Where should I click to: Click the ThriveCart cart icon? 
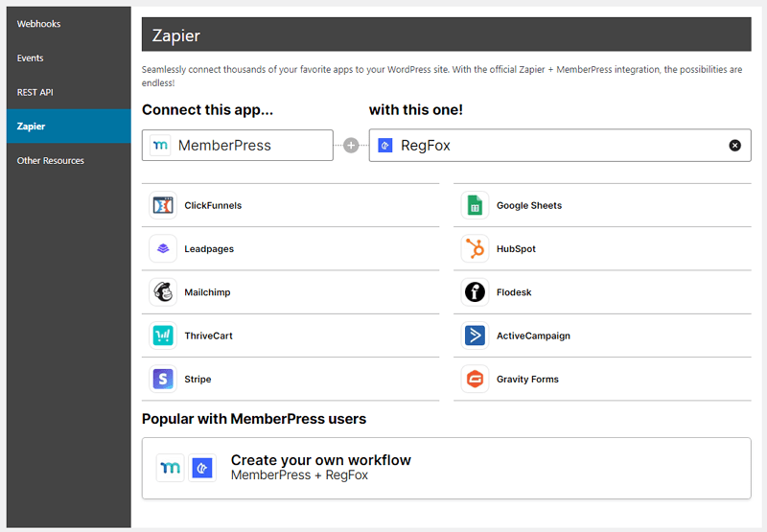click(x=163, y=335)
